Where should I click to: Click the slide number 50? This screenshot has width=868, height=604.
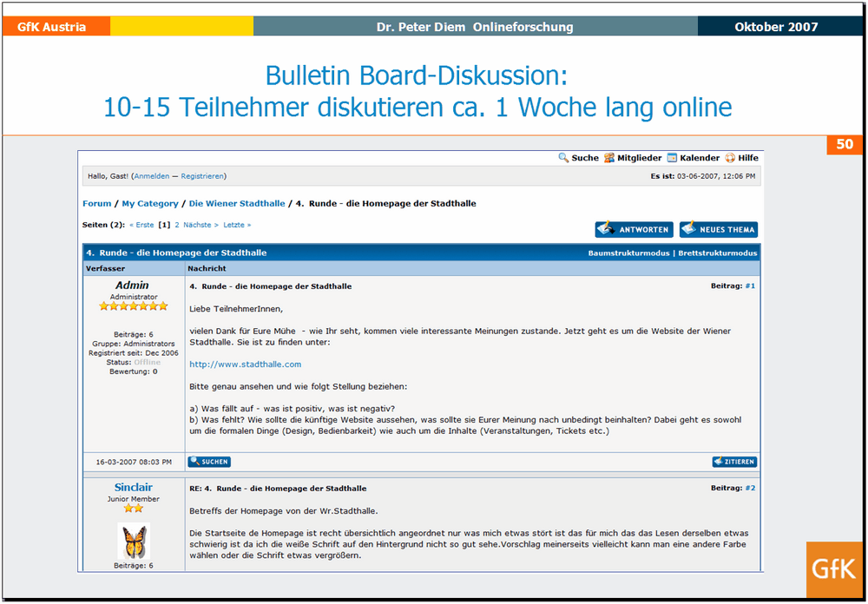(845, 145)
